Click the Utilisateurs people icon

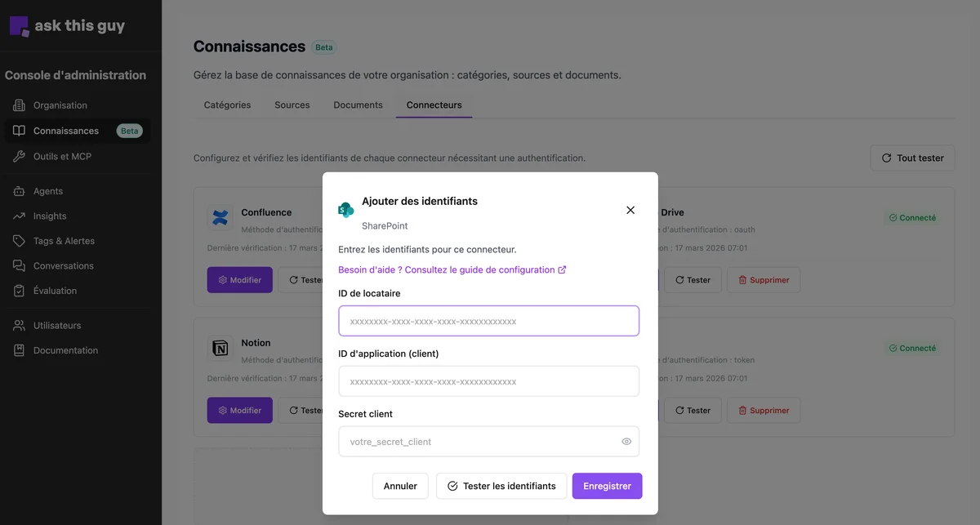click(19, 326)
